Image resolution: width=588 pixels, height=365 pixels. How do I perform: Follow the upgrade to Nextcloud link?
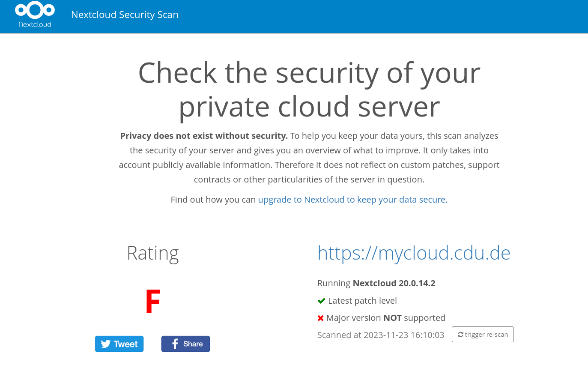coord(352,200)
